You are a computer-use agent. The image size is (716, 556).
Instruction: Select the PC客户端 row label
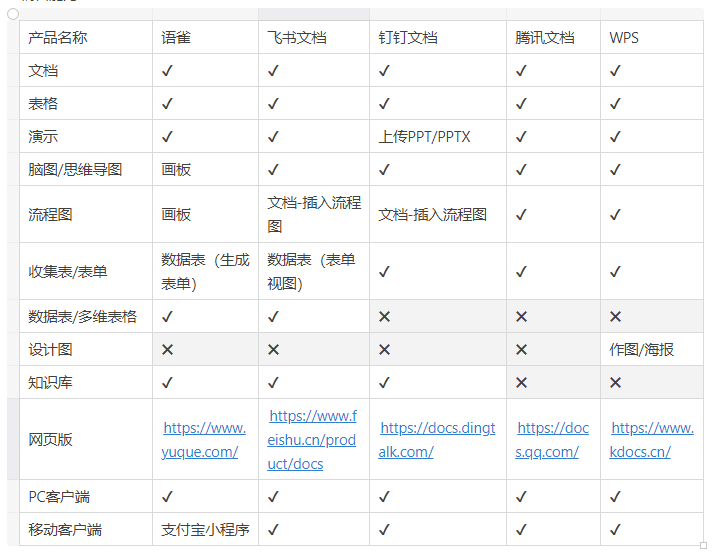59,497
